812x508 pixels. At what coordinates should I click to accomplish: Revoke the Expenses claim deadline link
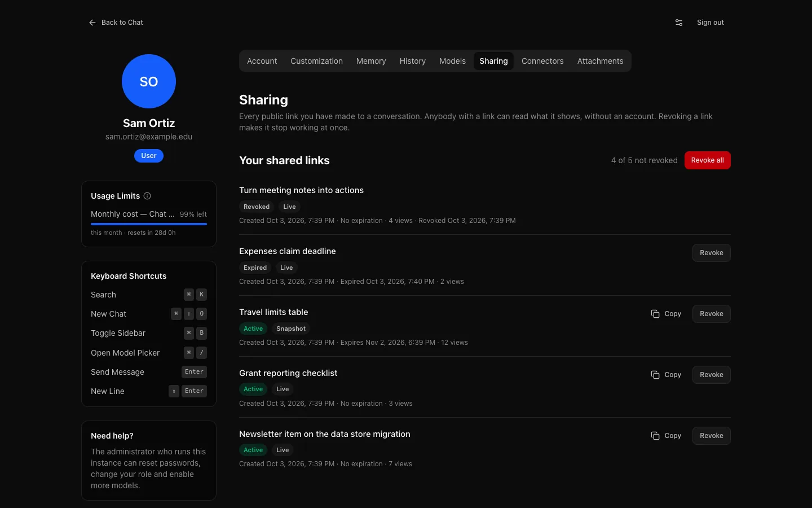[x=712, y=253]
